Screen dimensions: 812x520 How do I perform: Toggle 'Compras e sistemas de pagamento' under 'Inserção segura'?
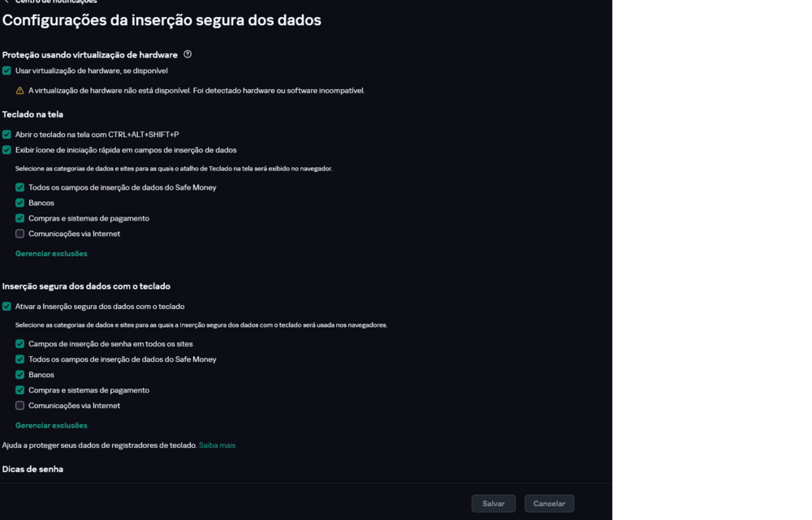20,390
